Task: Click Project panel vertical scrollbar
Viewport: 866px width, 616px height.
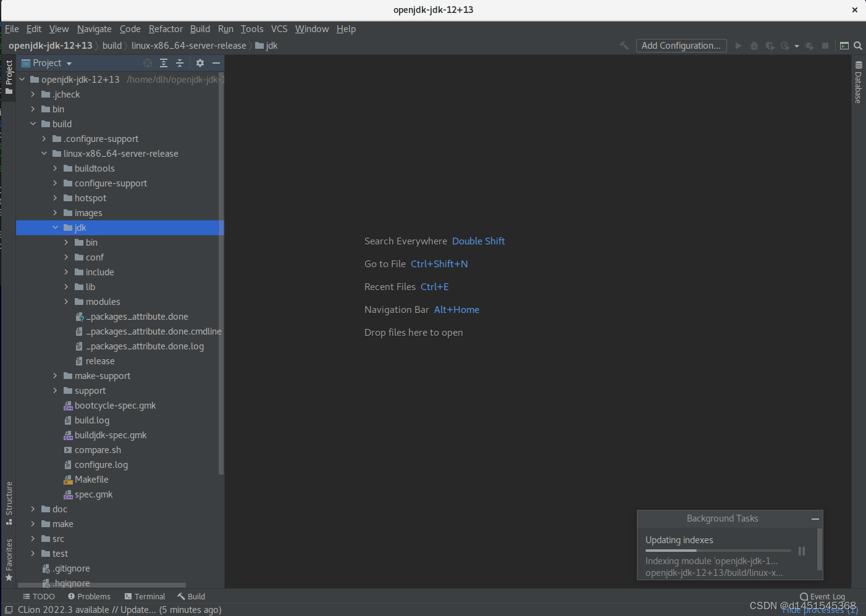Action: tap(221, 275)
